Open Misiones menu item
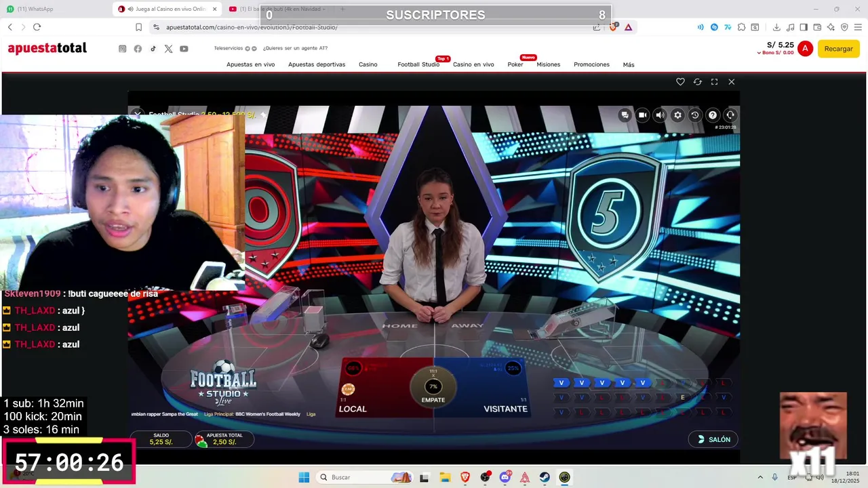The image size is (868, 488). tap(549, 64)
